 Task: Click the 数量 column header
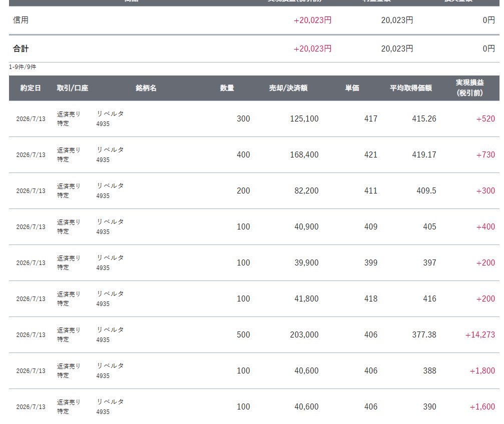[227, 88]
